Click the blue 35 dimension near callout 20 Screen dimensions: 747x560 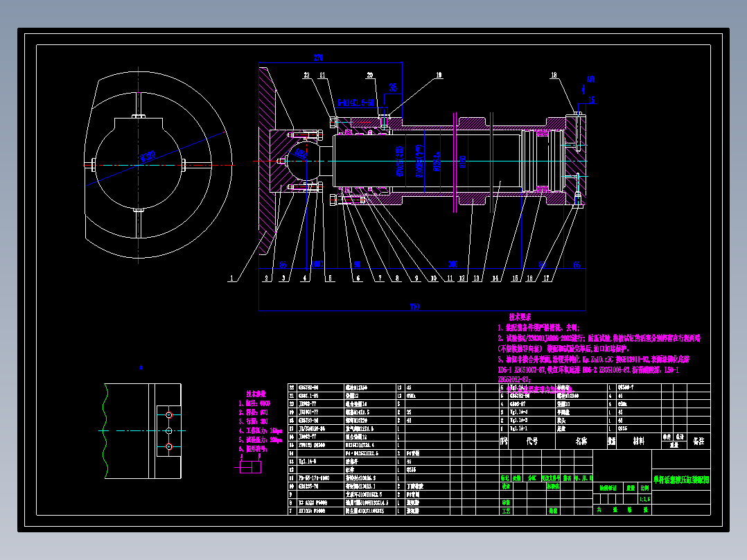pyautogui.click(x=393, y=88)
